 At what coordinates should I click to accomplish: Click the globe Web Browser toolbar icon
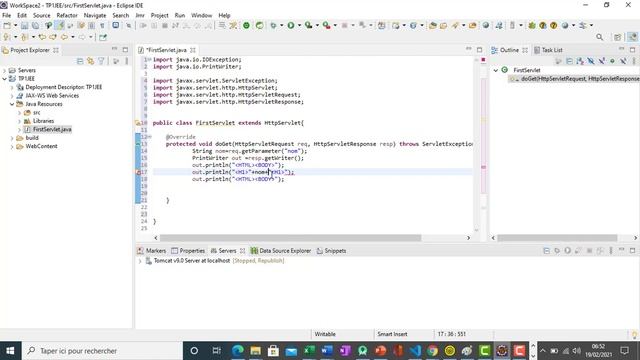486,25
